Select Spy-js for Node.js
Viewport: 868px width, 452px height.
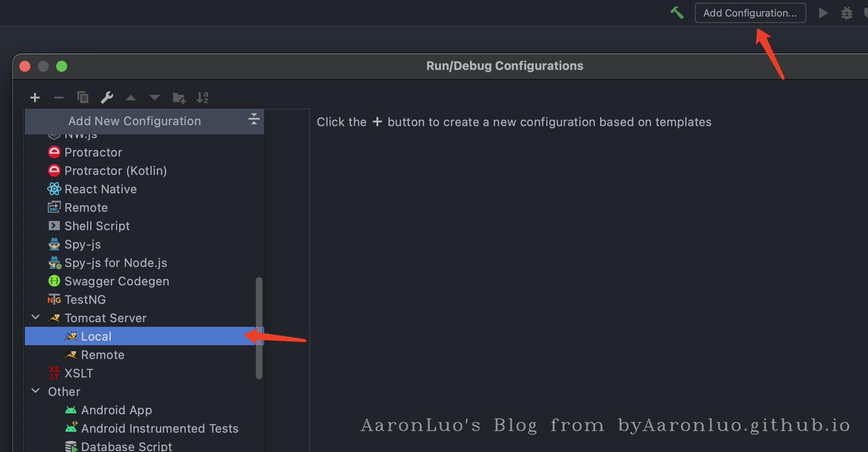[145, 263]
